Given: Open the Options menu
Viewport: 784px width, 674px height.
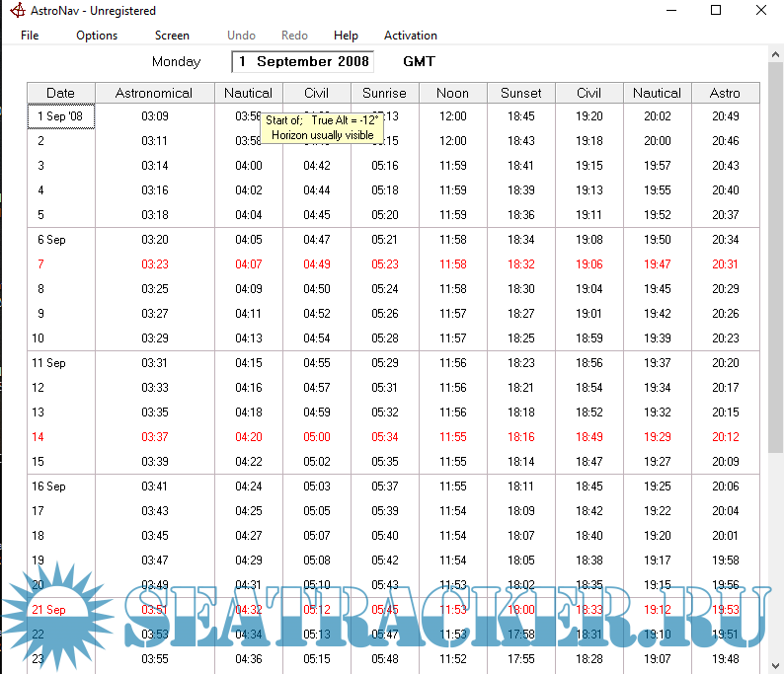Looking at the screenshot, I should (x=97, y=36).
